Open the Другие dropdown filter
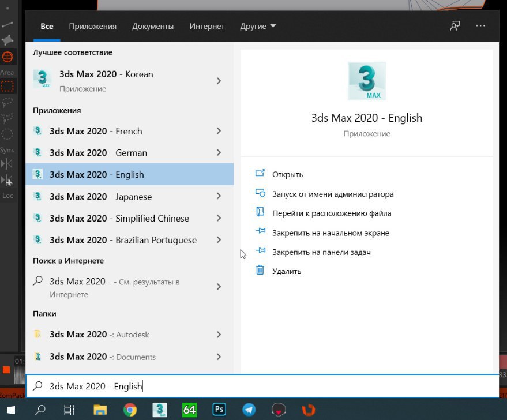Screen dimensions: 507x420 pyautogui.click(x=258, y=26)
